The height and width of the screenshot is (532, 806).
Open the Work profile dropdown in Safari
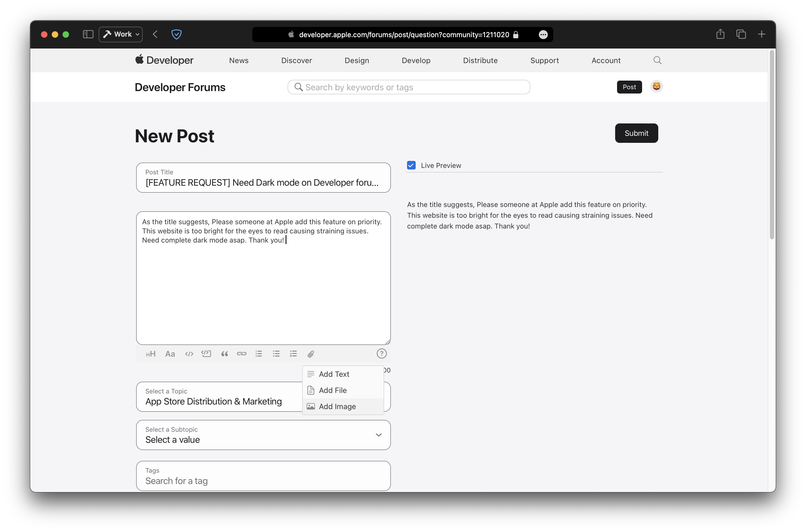[x=120, y=34]
